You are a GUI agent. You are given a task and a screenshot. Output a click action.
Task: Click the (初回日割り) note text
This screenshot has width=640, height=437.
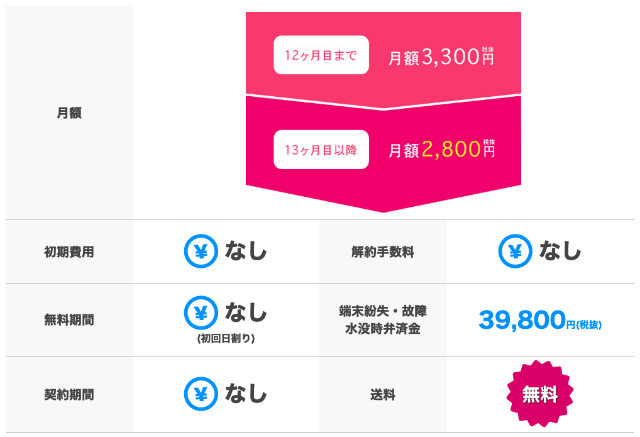[x=226, y=339]
